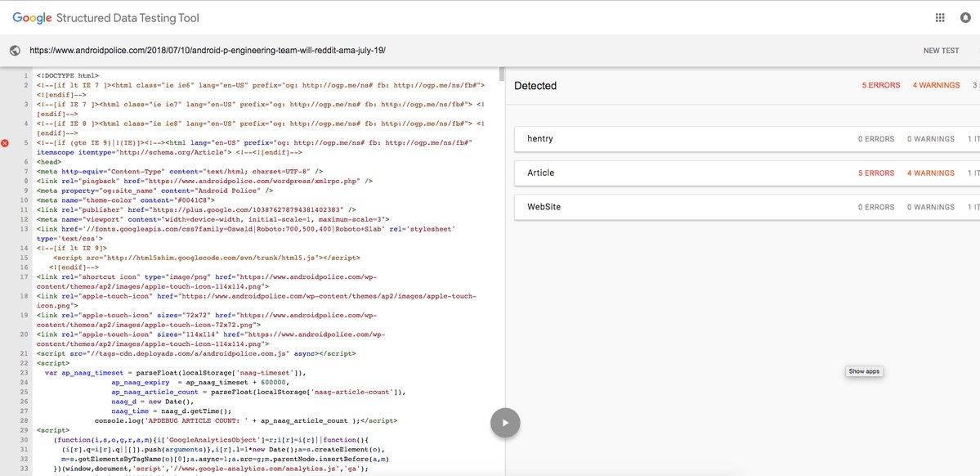
Task: Click the og:site_name meta line
Action: tap(155, 191)
